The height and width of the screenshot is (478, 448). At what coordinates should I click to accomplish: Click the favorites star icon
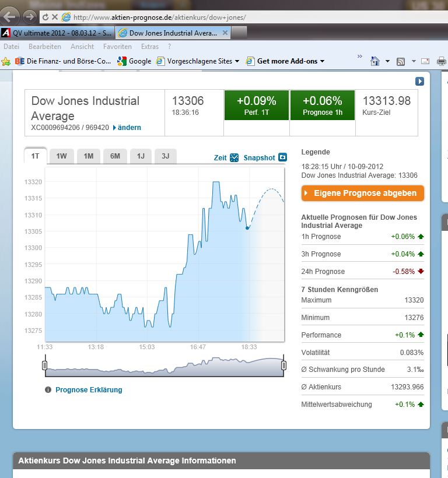(6, 62)
